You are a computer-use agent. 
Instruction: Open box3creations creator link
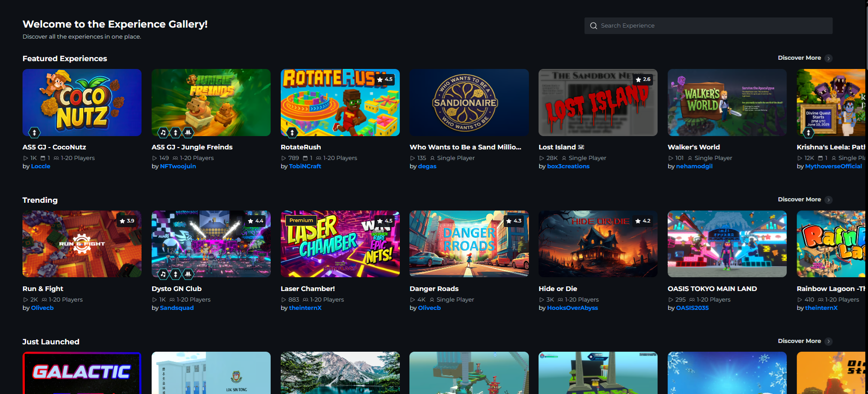(568, 166)
